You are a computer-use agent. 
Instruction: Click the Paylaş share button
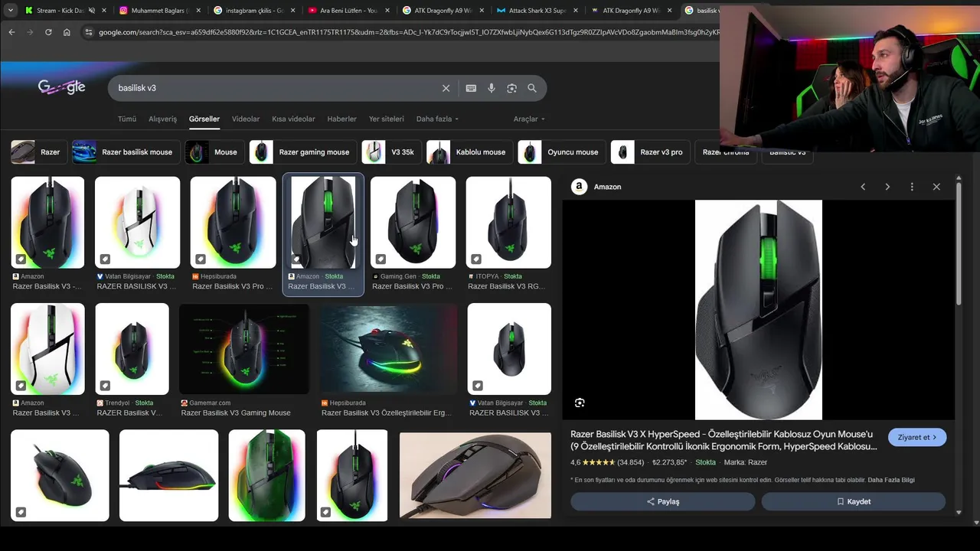tap(663, 502)
